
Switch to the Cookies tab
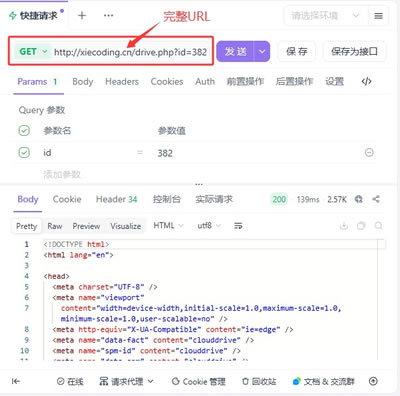pyautogui.click(x=167, y=82)
